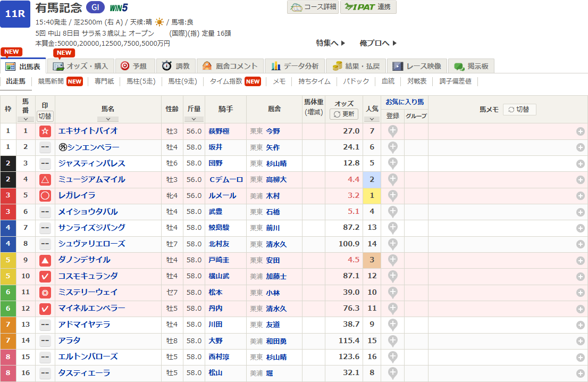Refresh odds with the 更新 button
The height and width of the screenshot is (382, 588).
pos(344,114)
